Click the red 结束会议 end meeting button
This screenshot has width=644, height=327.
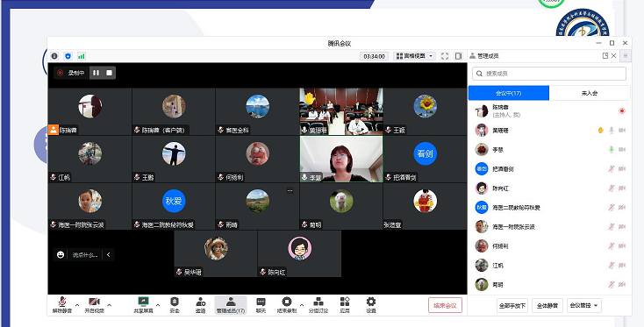(445, 305)
